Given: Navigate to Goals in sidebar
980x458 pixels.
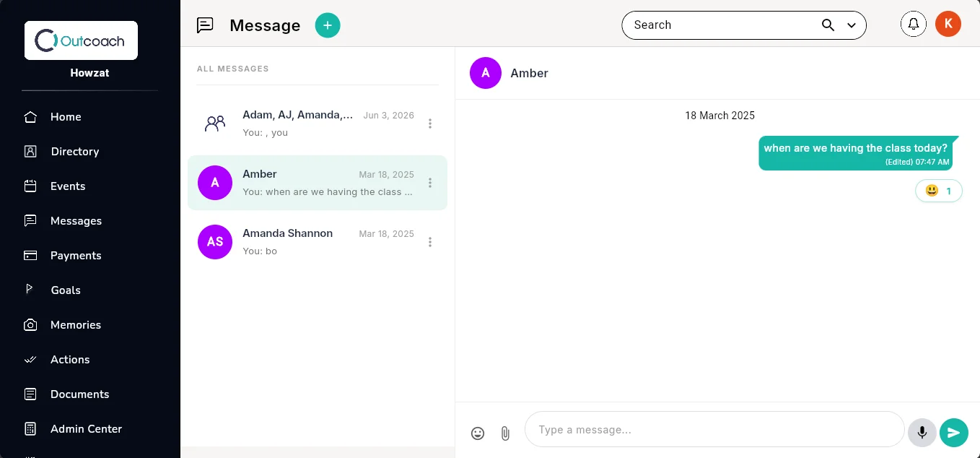Looking at the screenshot, I should pos(66,290).
